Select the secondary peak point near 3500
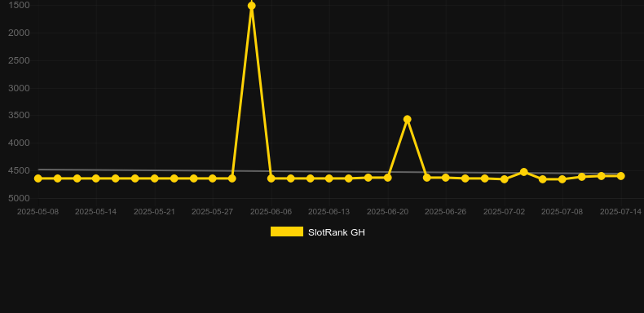644x313 pixels. point(407,119)
